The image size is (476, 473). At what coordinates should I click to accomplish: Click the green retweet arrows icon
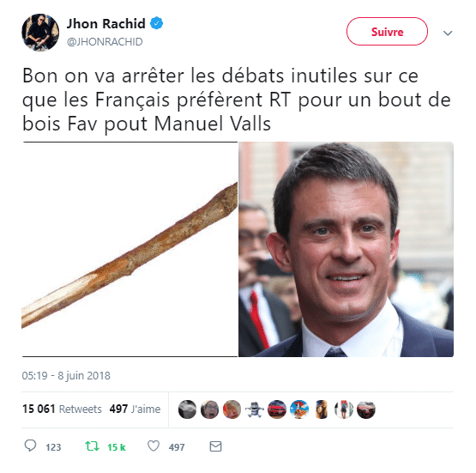(92, 446)
